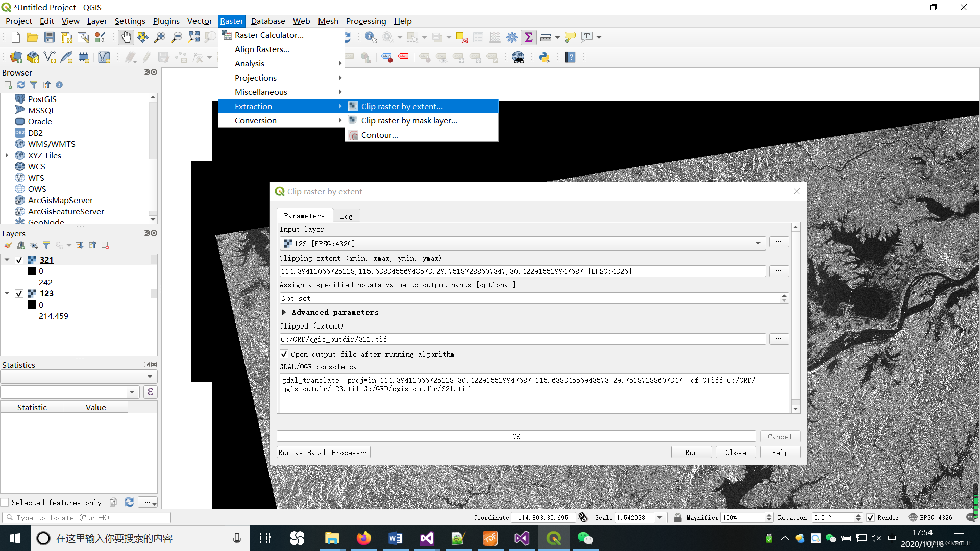The image size is (980, 551).
Task: Click clipped output file path input field
Action: point(522,339)
